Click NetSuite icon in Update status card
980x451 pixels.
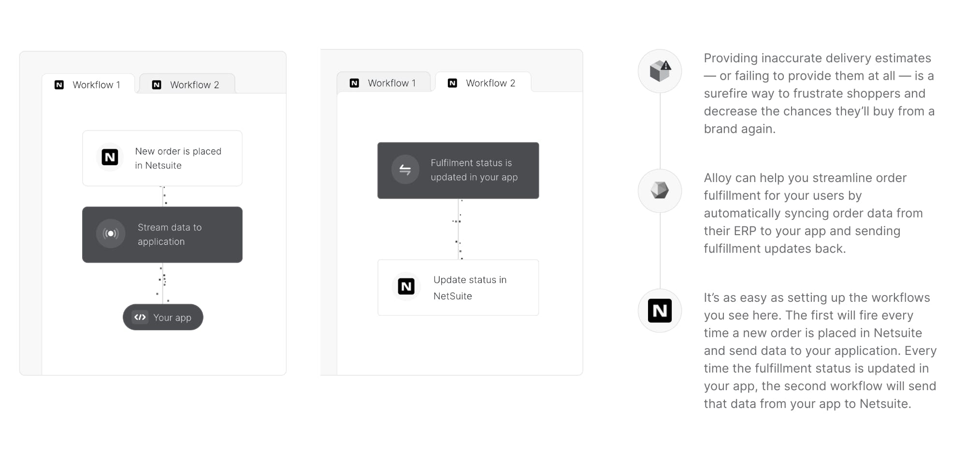(x=406, y=287)
